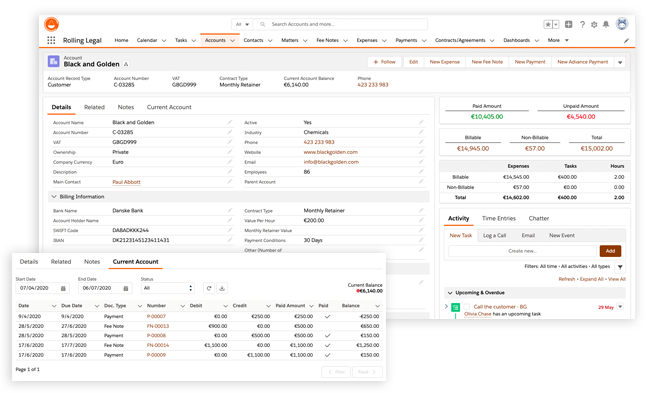Edit Value Per Hour pencil icon

tap(421, 220)
